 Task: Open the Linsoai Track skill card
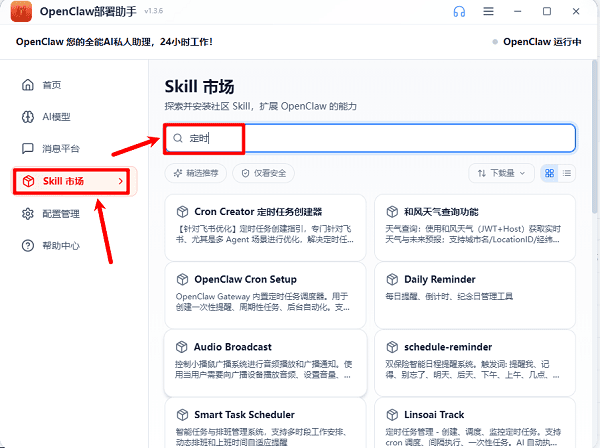475,423
